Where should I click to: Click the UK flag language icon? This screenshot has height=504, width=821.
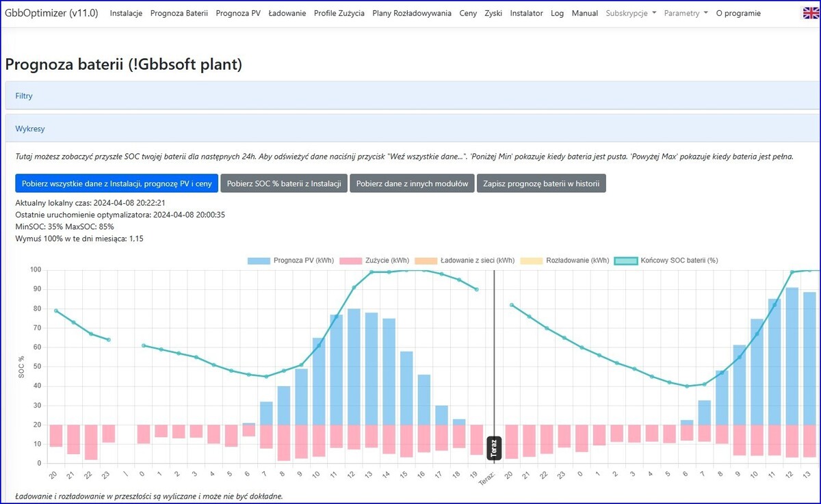point(811,13)
